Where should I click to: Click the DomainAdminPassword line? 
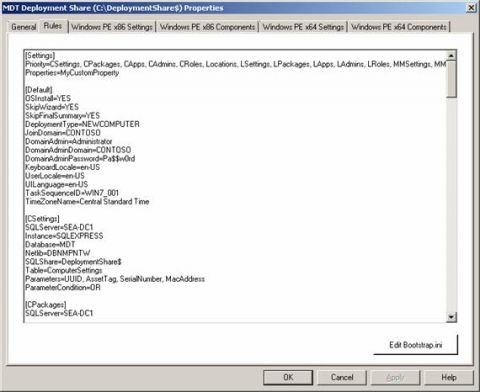pyautogui.click(x=80, y=159)
